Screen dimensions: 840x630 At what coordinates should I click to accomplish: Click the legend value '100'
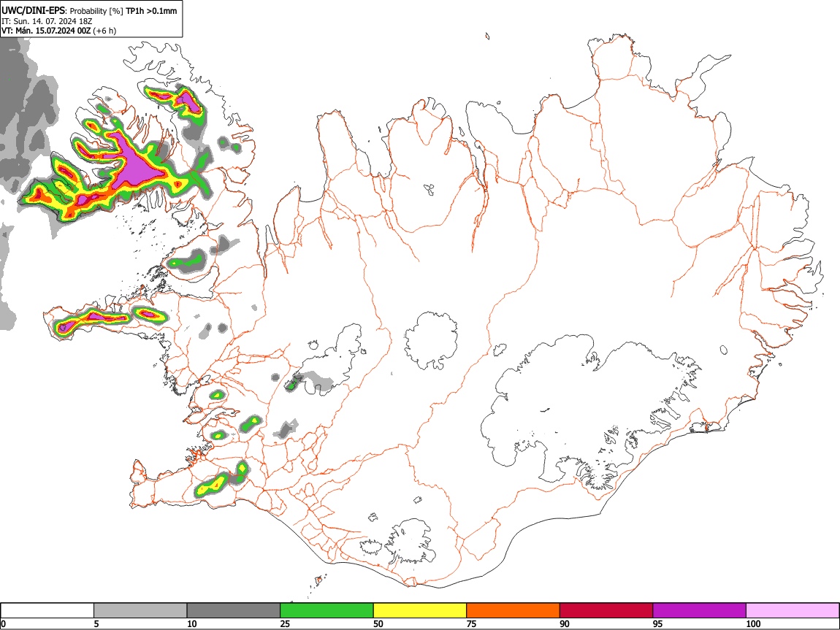[x=753, y=623]
